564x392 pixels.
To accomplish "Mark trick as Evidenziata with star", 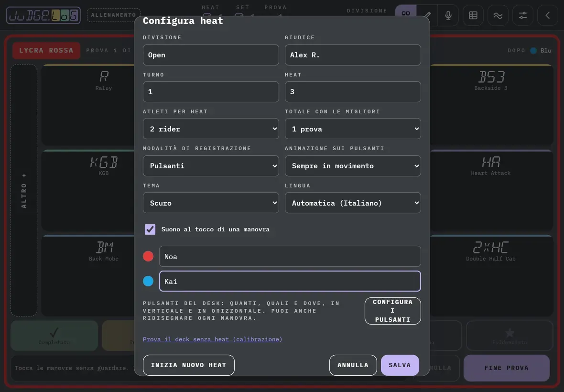I will [x=510, y=336].
